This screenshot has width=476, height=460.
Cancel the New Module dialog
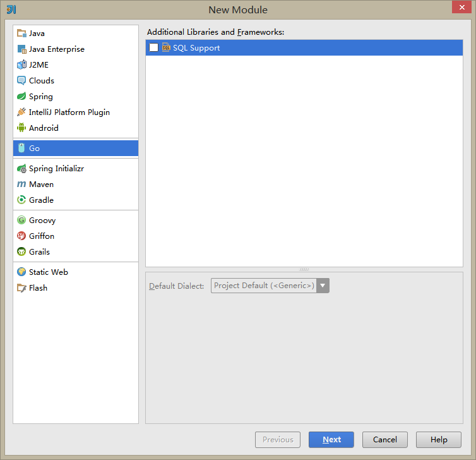click(385, 440)
